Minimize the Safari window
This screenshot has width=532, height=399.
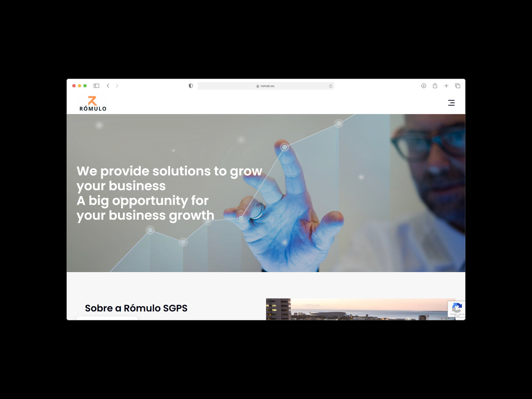point(79,86)
